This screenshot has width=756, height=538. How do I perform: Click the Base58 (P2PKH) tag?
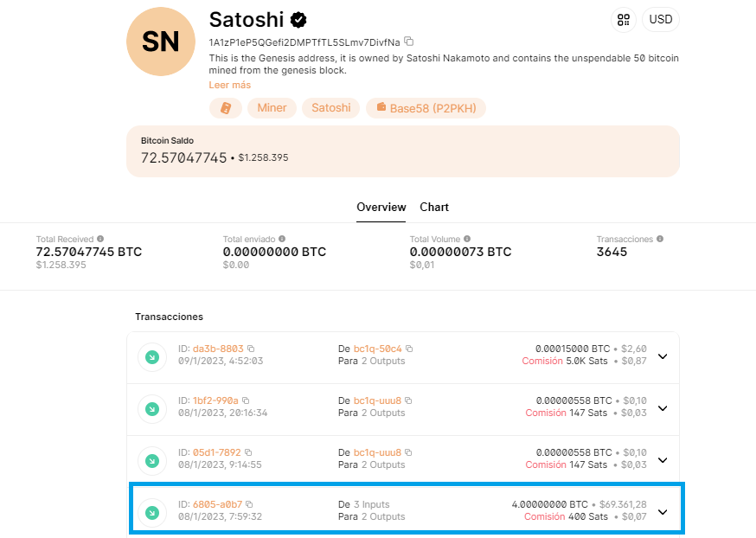click(x=426, y=108)
